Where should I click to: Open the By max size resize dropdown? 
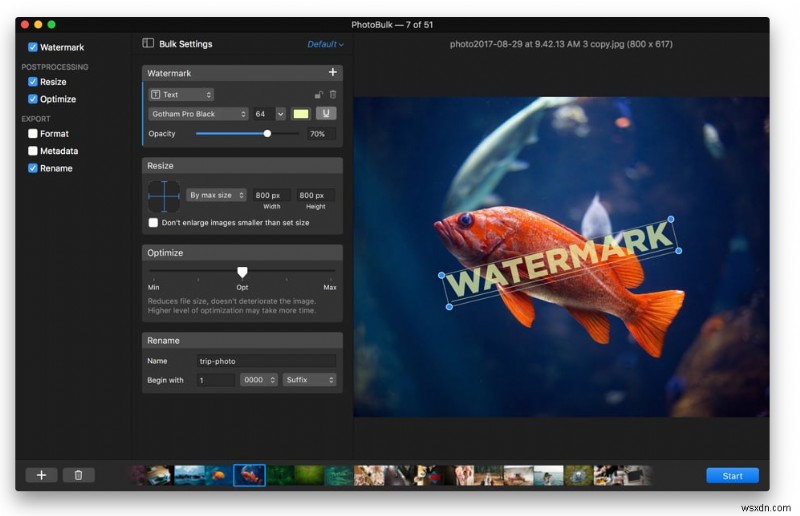[215, 195]
